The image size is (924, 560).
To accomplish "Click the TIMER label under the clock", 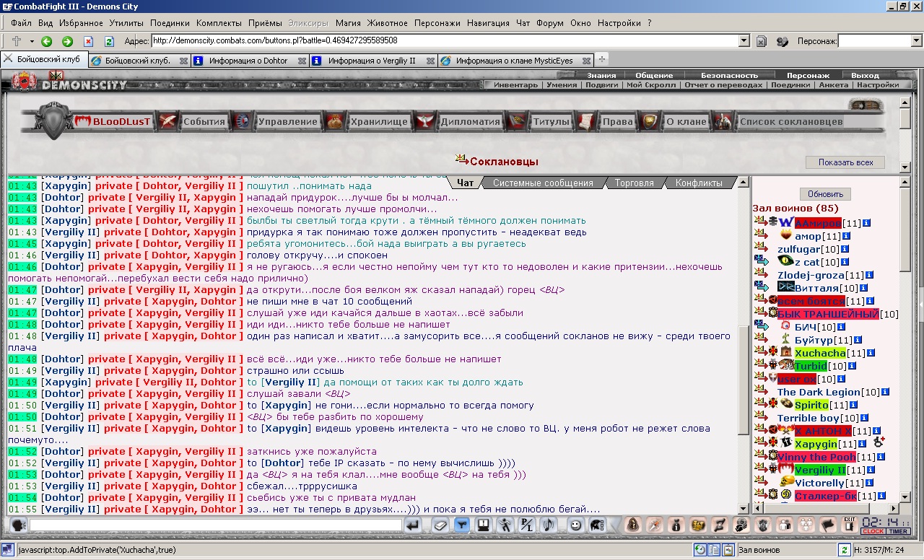I will [899, 531].
